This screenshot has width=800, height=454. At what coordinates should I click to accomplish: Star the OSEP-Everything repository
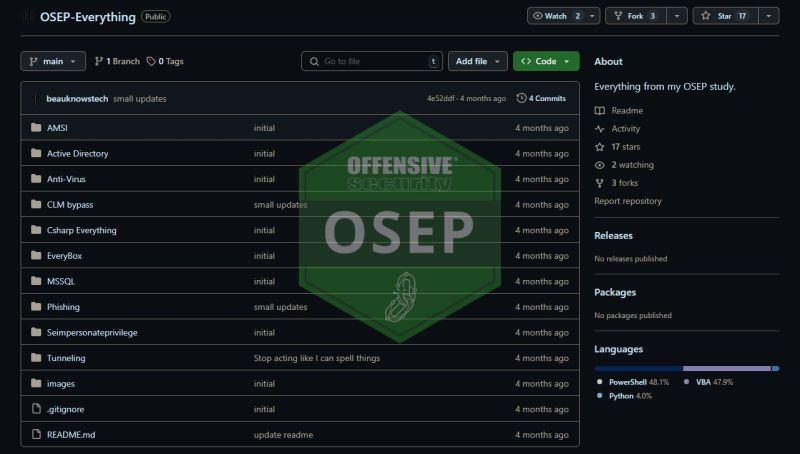pyautogui.click(x=724, y=16)
